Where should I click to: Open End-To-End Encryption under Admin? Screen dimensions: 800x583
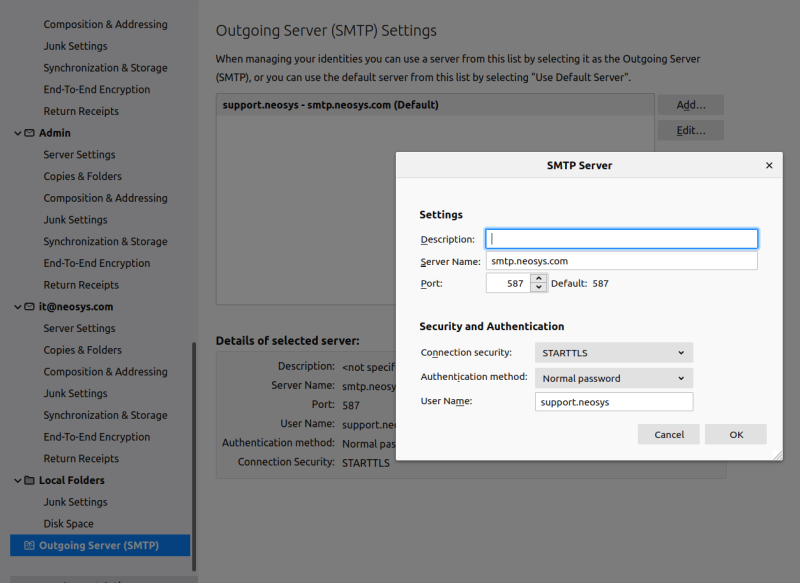click(97, 263)
